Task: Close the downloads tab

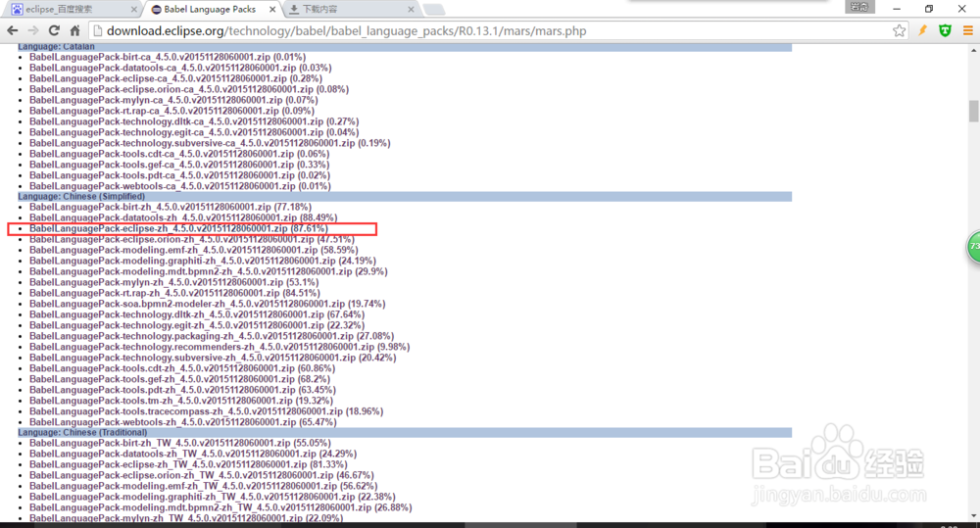Action: 411,10
